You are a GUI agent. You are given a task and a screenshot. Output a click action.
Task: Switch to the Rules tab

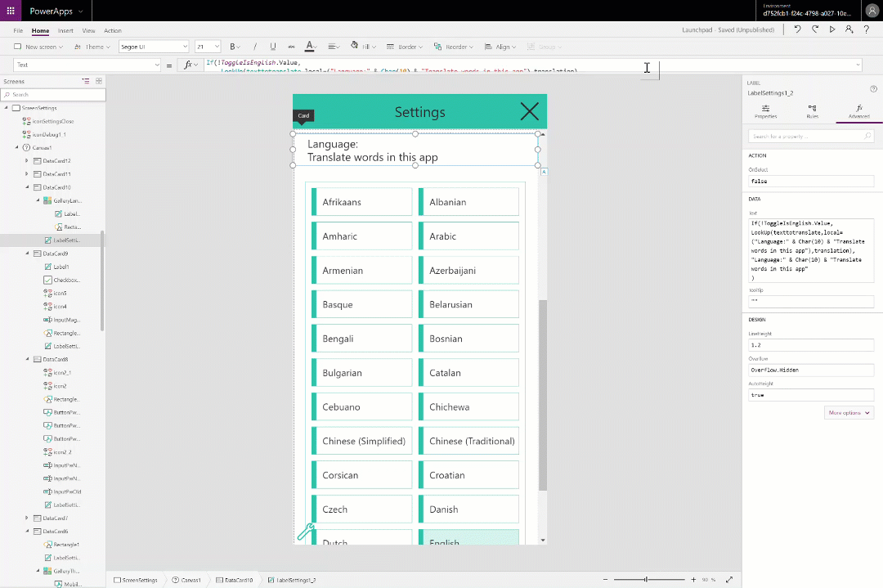pos(812,111)
